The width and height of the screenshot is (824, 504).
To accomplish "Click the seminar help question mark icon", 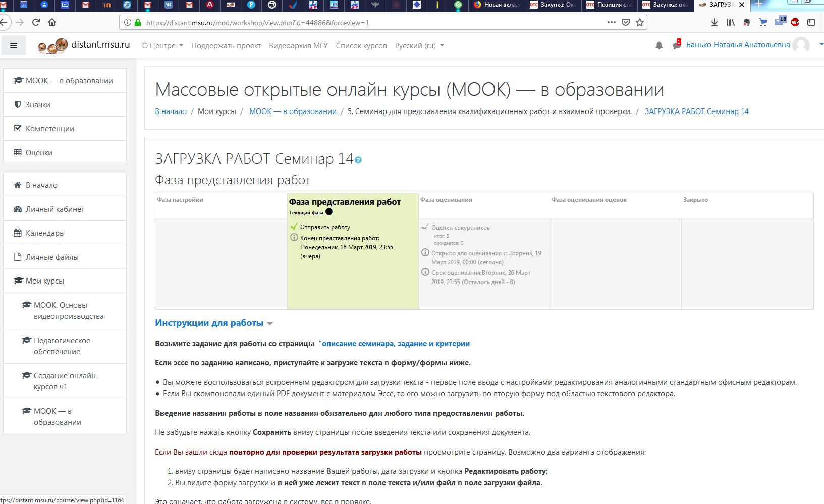I will [358, 161].
